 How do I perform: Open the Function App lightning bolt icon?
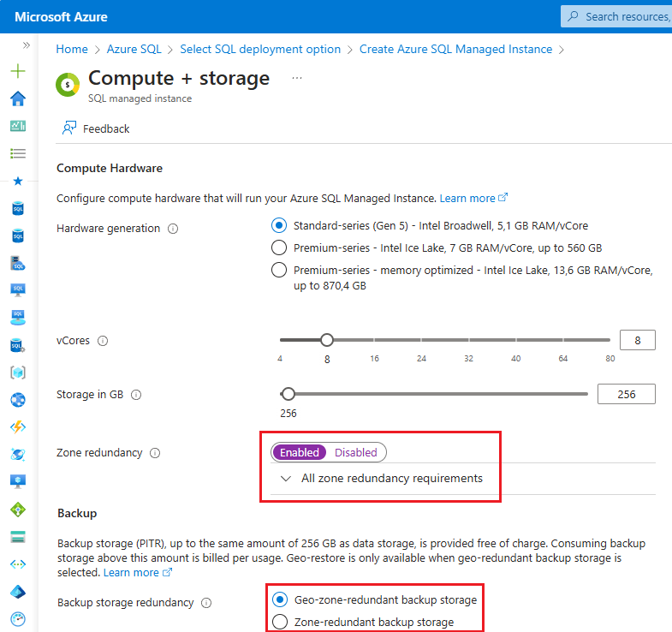pyautogui.click(x=18, y=427)
